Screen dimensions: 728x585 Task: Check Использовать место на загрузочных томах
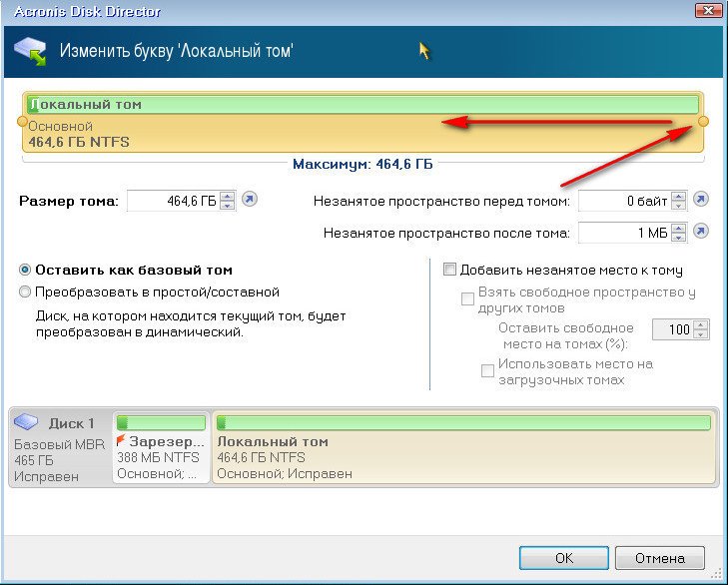point(487,370)
